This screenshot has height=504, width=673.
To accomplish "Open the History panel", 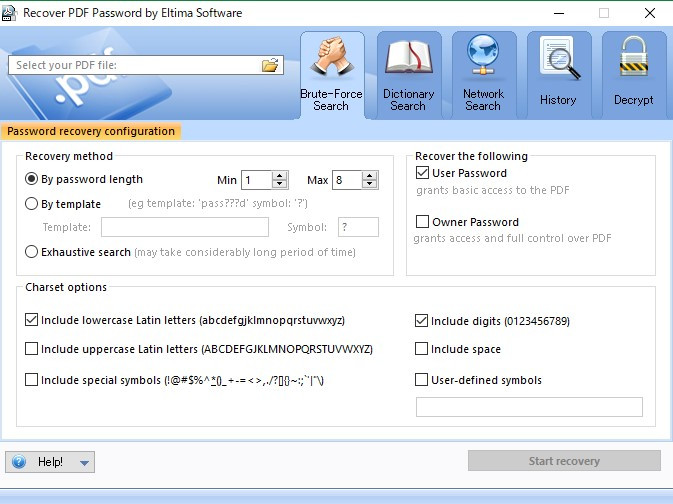I will coord(558,72).
